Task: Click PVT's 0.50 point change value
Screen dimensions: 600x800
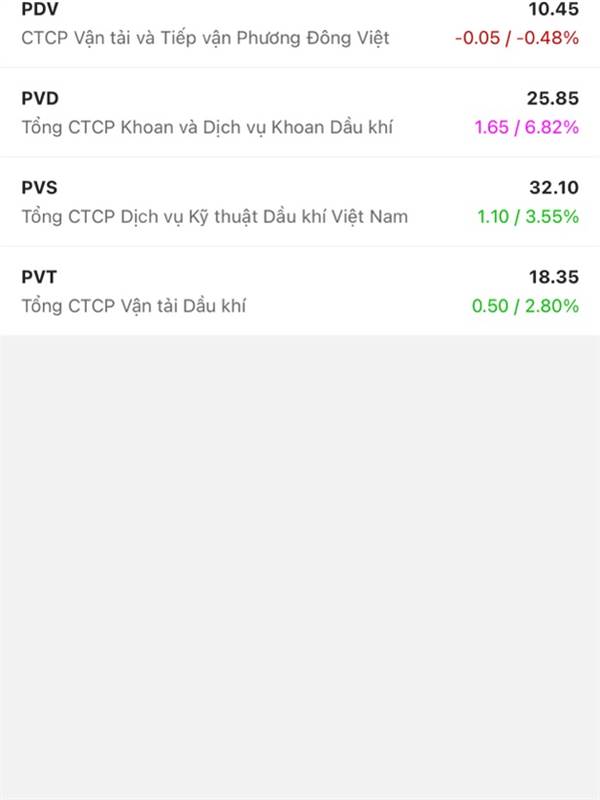Action: (491, 306)
